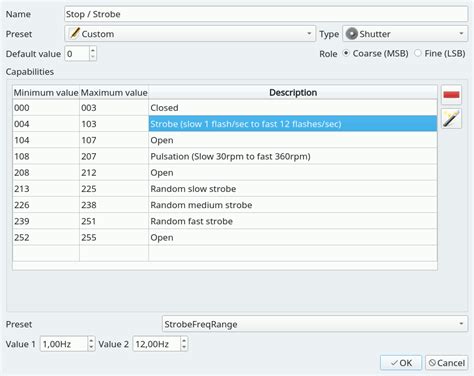
Task: Open the Custom preset dropdown
Action: click(x=190, y=34)
